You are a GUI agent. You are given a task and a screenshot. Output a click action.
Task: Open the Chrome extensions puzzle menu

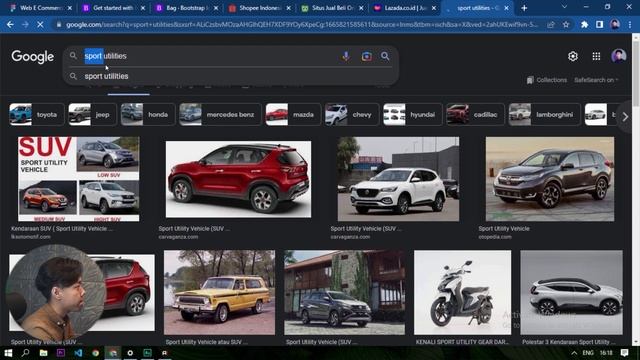[x=584, y=25]
